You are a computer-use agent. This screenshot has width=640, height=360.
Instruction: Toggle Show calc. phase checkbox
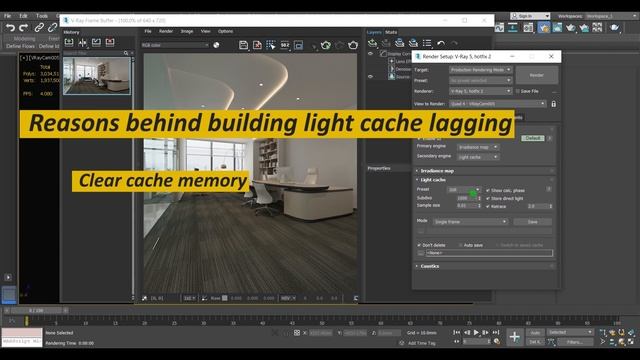488,191
